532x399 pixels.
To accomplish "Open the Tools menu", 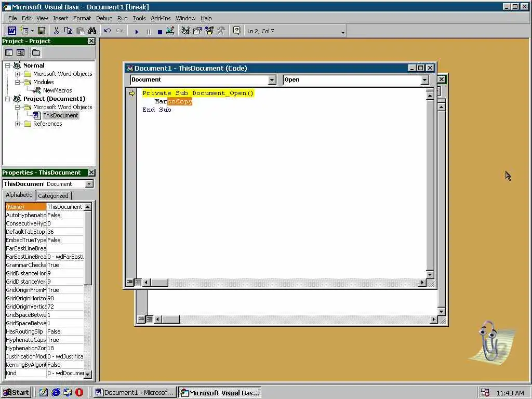I will [x=139, y=18].
